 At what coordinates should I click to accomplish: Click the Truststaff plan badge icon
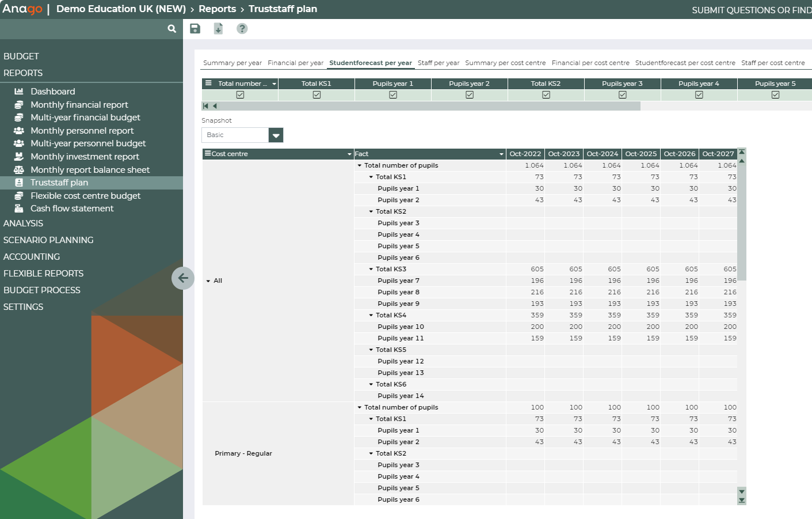19,183
